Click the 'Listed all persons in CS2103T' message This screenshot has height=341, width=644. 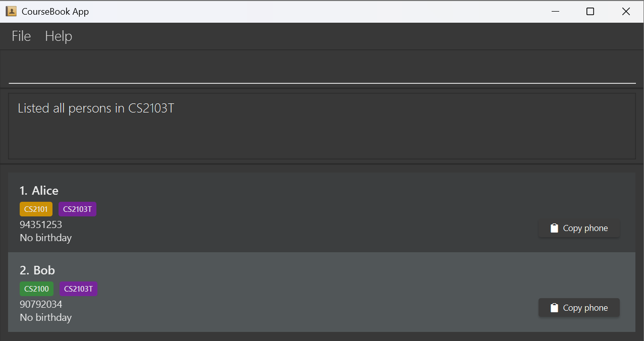tap(96, 108)
